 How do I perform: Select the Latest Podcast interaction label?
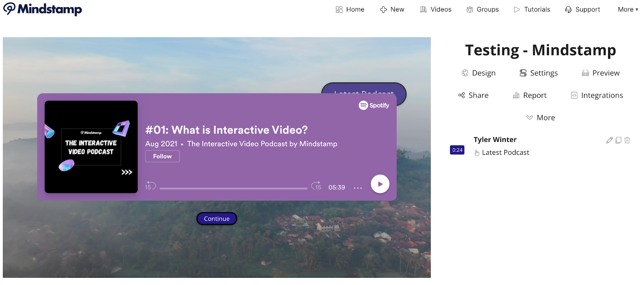pyautogui.click(x=506, y=152)
